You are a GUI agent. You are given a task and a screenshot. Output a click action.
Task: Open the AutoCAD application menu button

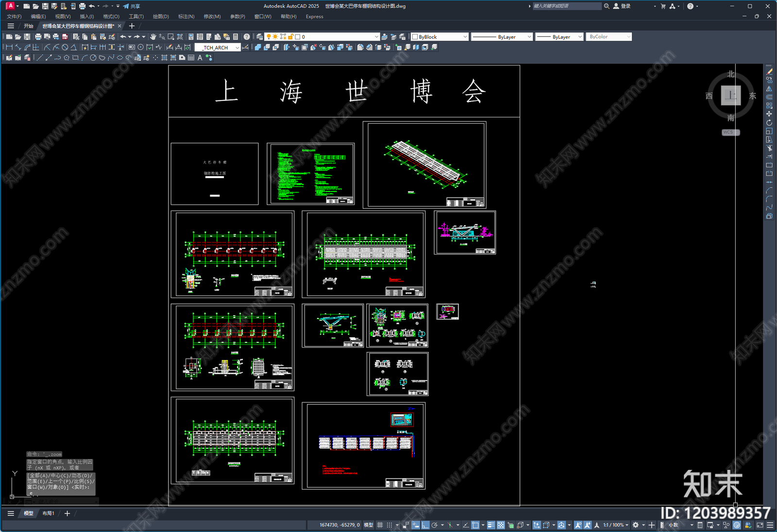(10, 6)
